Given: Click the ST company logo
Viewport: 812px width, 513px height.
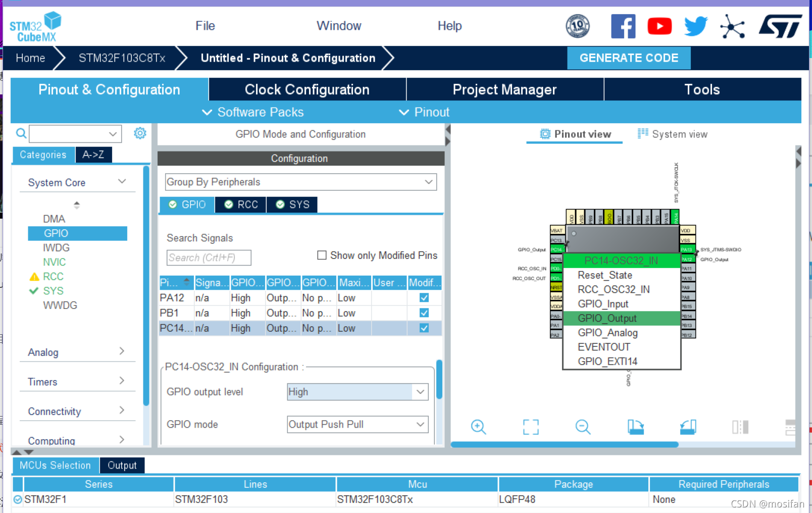Looking at the screenshot, I should coord(780,26).
